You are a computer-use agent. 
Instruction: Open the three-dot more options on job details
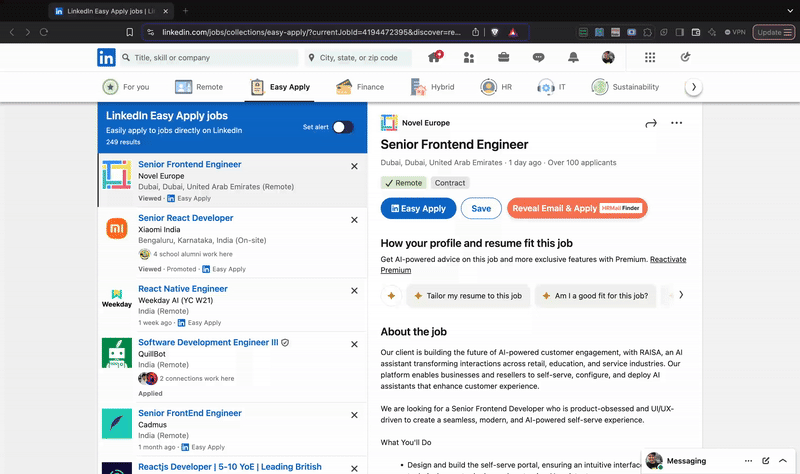[x=677, y=123]
